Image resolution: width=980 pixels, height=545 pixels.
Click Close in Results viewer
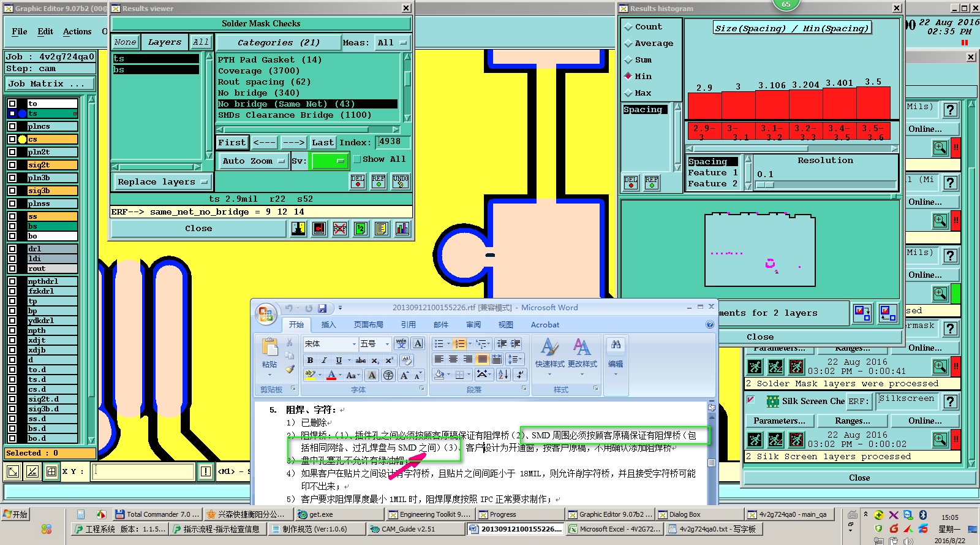click(199, 229)
